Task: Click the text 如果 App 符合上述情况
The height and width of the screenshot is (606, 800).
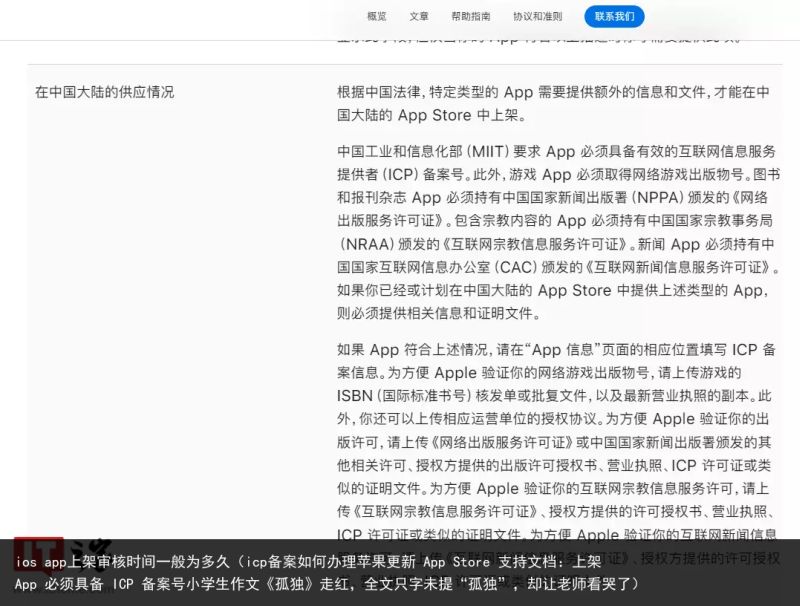Action: [414, 350]
